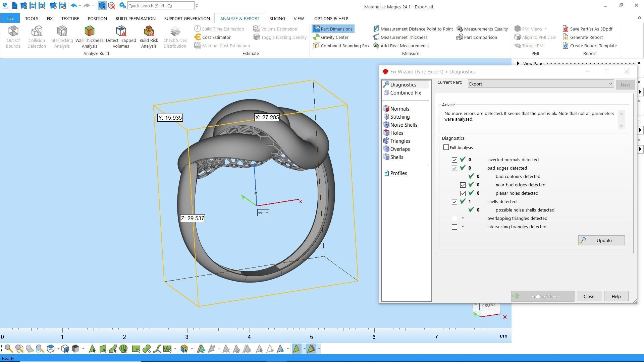Expand the undo history dropdown arrow
The height and width of the screenshot is (362, 644).
80,6
